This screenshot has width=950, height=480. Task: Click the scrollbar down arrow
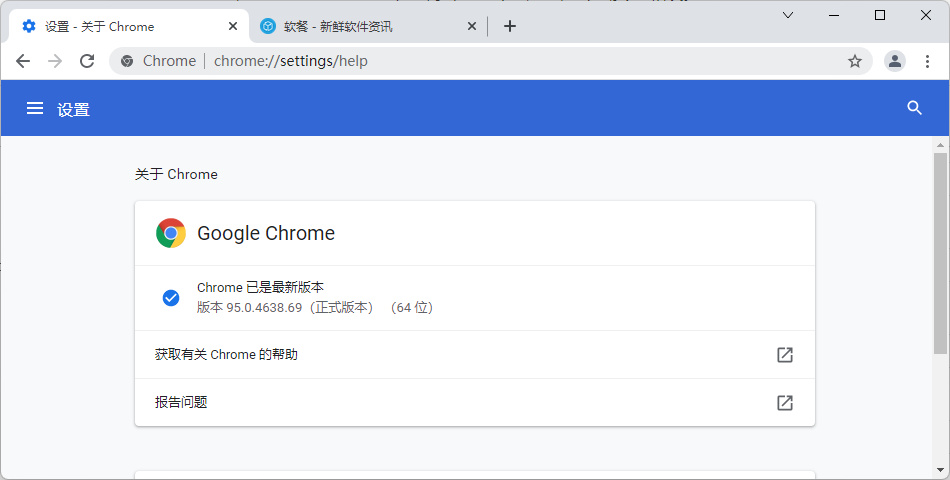pos(940,470)
